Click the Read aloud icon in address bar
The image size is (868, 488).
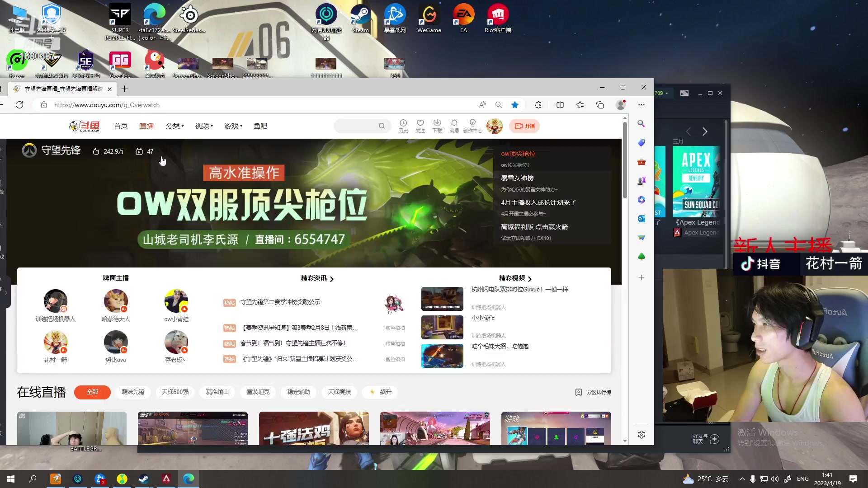point(482,105)
